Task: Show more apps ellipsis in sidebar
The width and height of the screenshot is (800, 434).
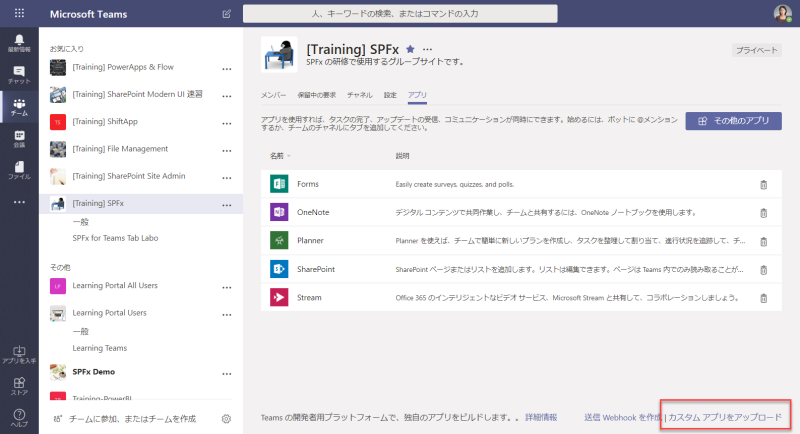Action: (x=19, y=202)
